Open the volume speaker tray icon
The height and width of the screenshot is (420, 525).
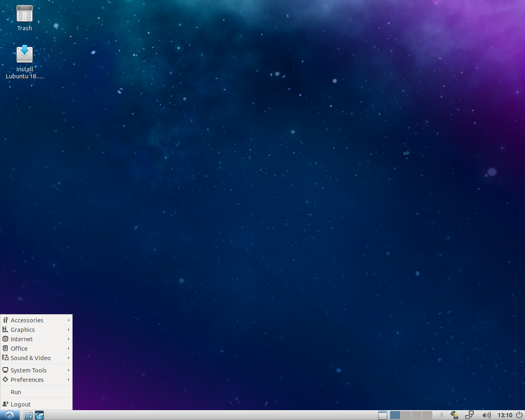click(x=486, y=415)
